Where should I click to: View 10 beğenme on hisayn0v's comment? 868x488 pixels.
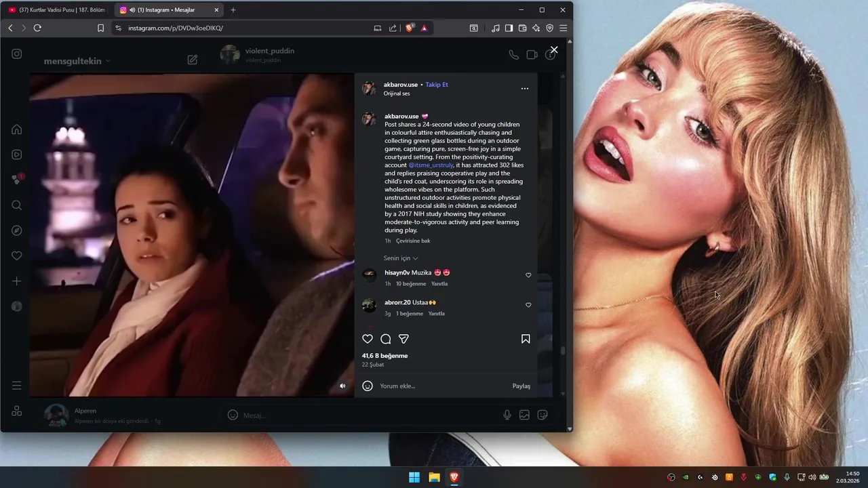pyautogui.click(x=411, y=284)
